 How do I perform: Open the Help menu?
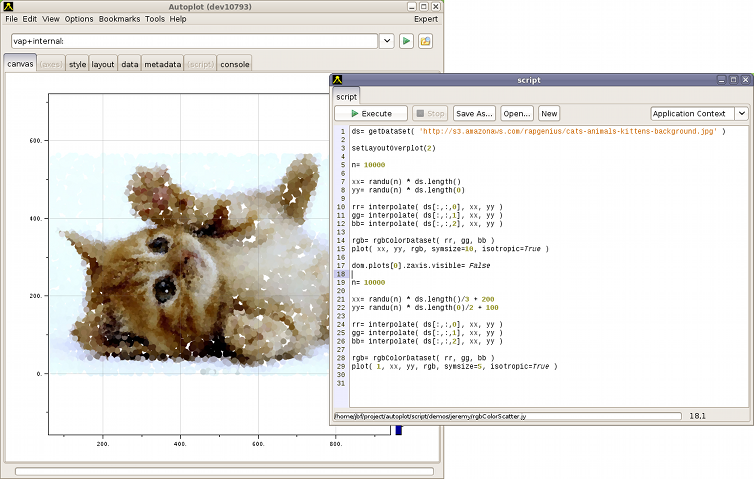177,19
